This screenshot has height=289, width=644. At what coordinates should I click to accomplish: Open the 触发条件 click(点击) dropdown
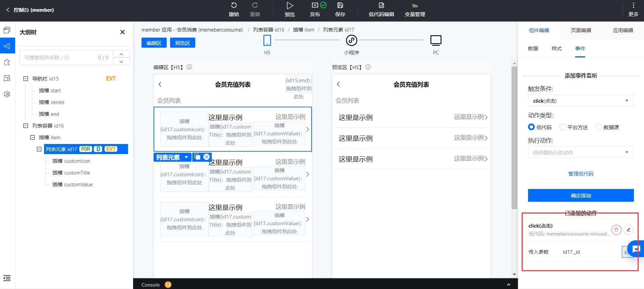pyautogui.click(x=581, y=101)
